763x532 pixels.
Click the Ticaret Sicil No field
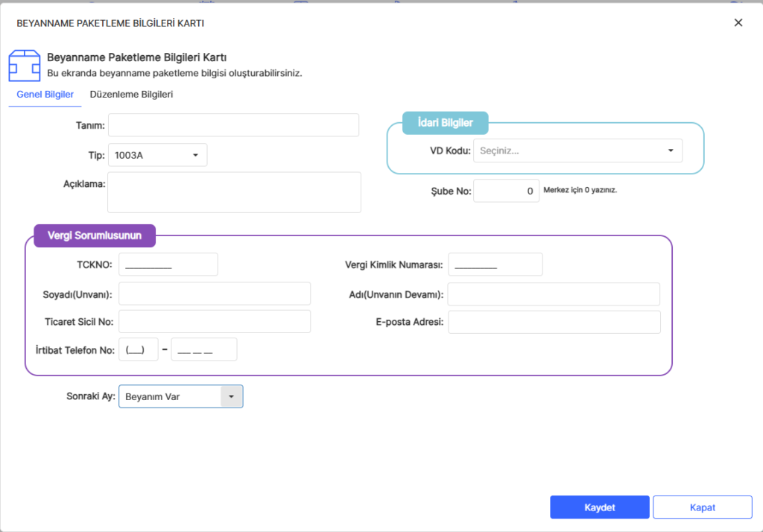(214, 321)
